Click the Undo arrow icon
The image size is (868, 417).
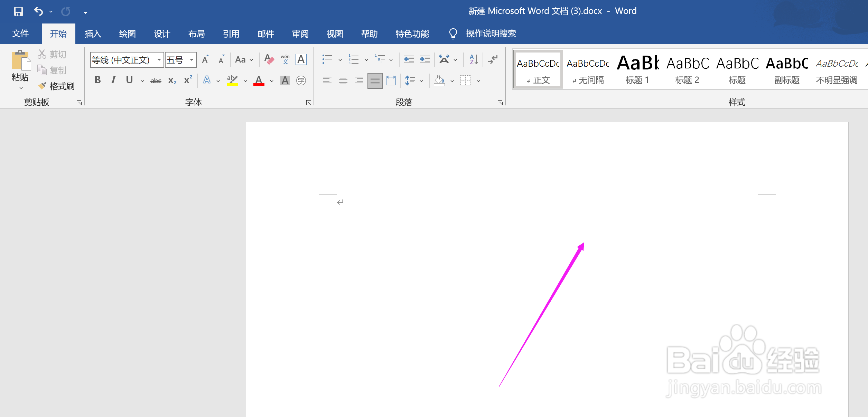[x=38, y=12]
